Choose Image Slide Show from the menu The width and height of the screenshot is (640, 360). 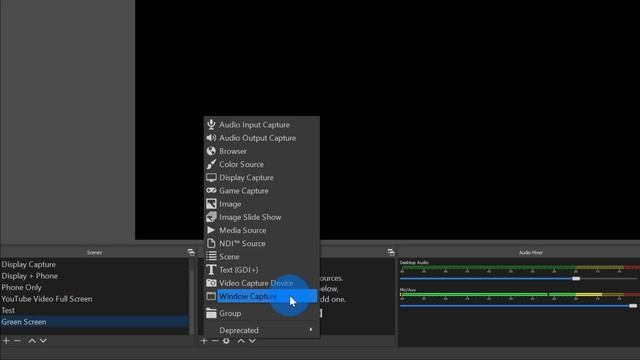tap(262, 217)
